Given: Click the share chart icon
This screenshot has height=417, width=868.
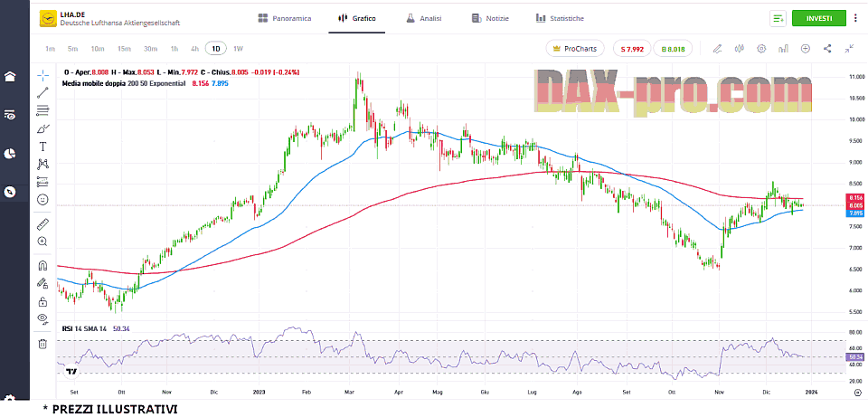Looking at the screenshot, I should [x=827, y=49].
